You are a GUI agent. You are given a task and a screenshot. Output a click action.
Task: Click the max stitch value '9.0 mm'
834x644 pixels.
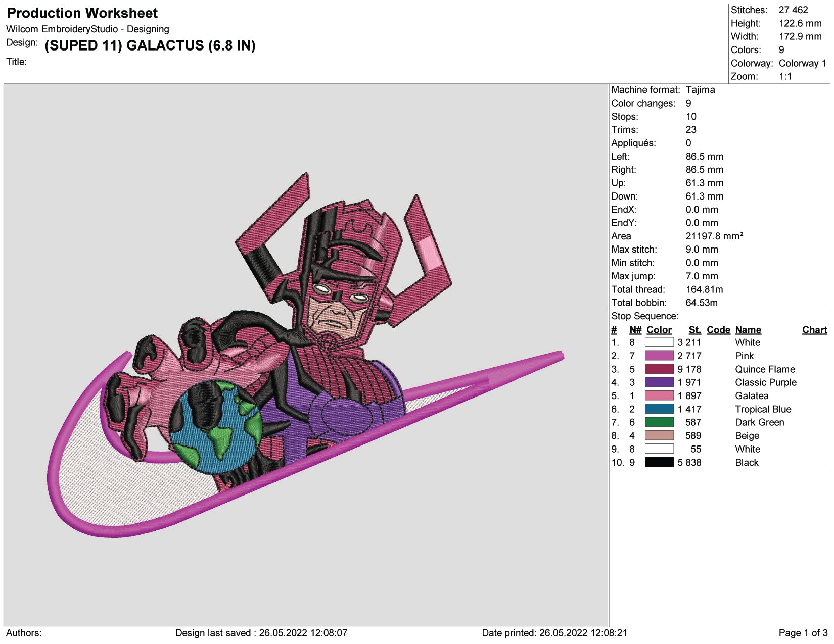point(702,250)
